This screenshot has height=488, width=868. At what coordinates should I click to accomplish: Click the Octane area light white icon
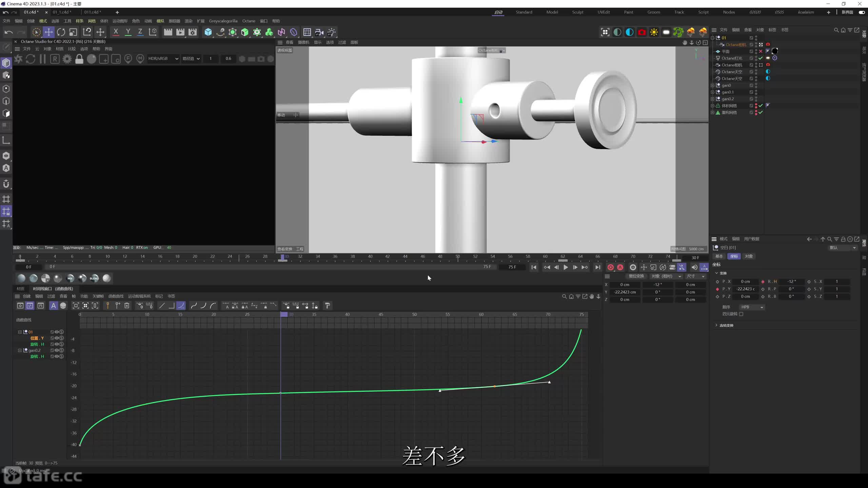tap(666, 32)
